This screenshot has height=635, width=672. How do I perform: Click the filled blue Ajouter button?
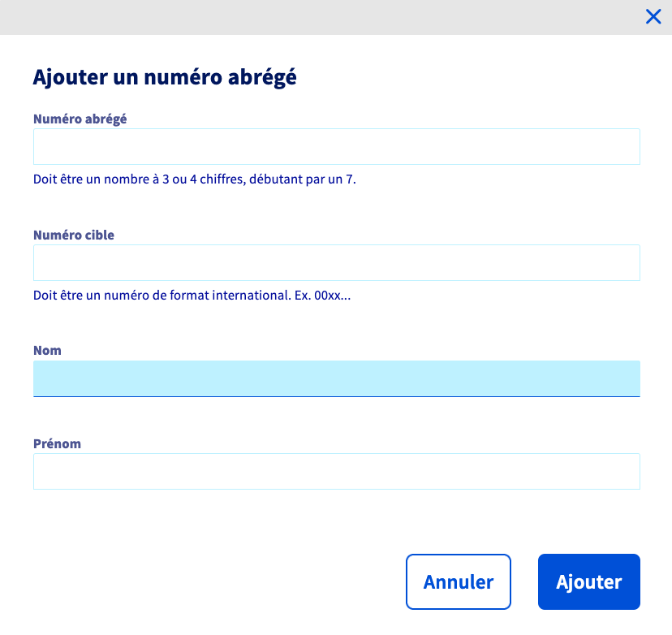point(588,581)
